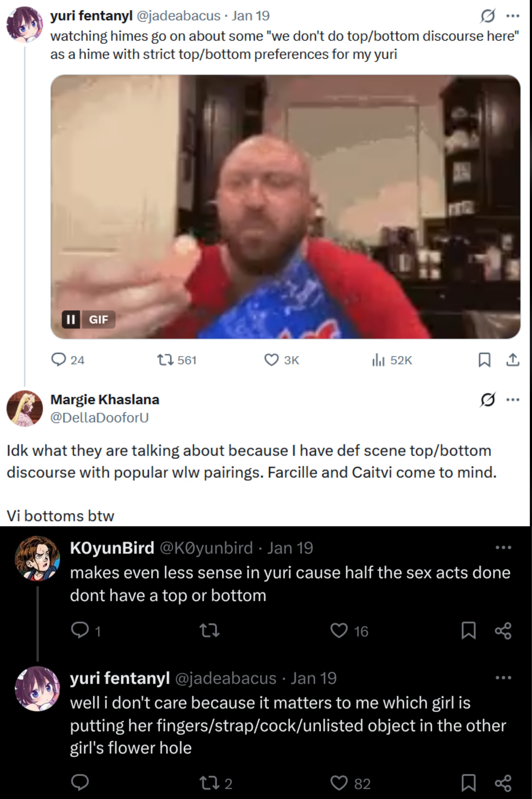Viewport: 532px width, 799px height.
Task: Like the reply with 82 likes
Action: 339,783
